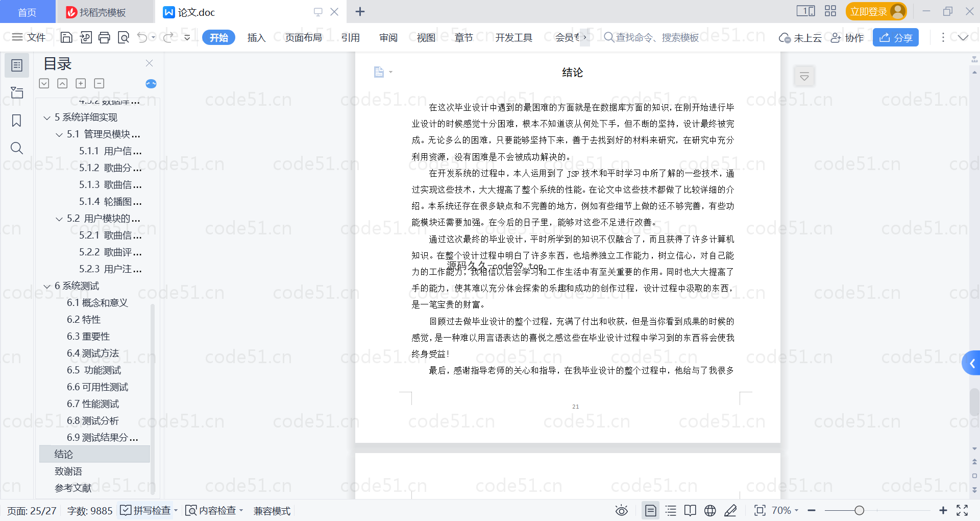This screenshot has height=521, width=980.
Task: Click the promote heading plus icon
Action: tap(81, 83)
